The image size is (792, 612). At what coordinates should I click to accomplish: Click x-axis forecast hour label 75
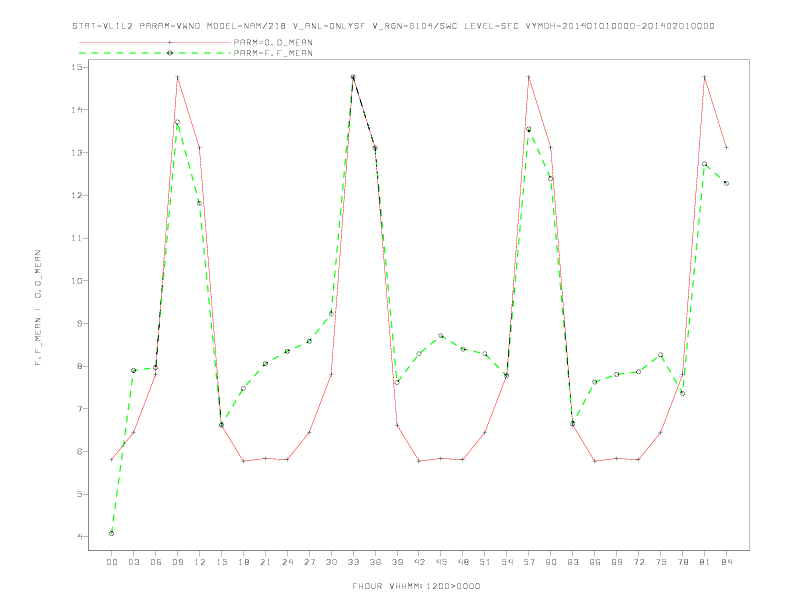point(661,562)
